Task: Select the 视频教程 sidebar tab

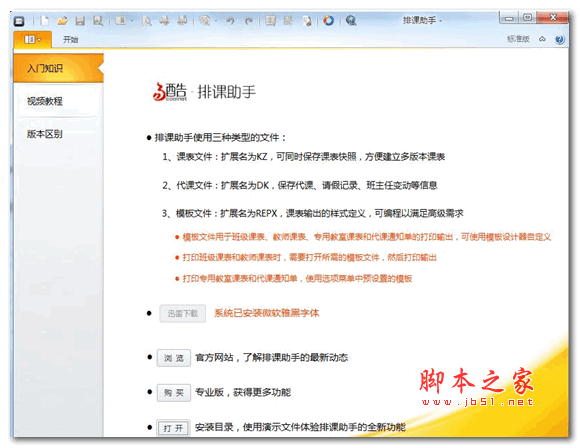Action: (x=58, y=101)
